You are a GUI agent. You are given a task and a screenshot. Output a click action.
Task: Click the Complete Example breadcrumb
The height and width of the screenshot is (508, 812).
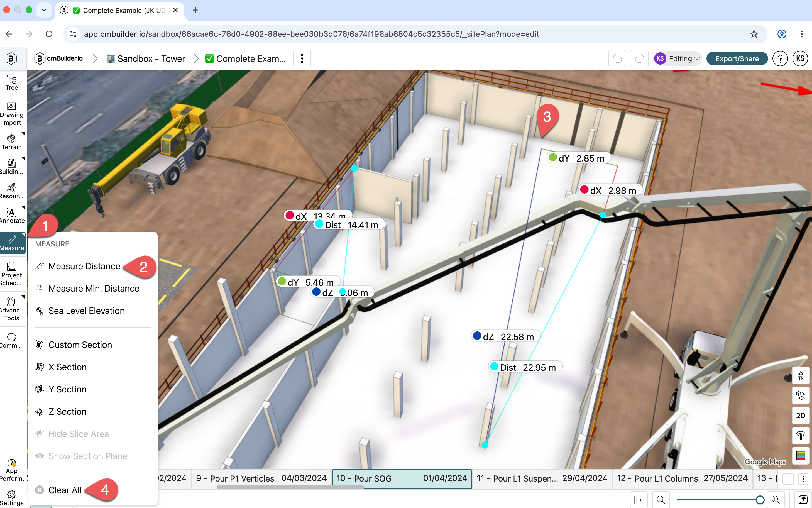tap(246, 58)
